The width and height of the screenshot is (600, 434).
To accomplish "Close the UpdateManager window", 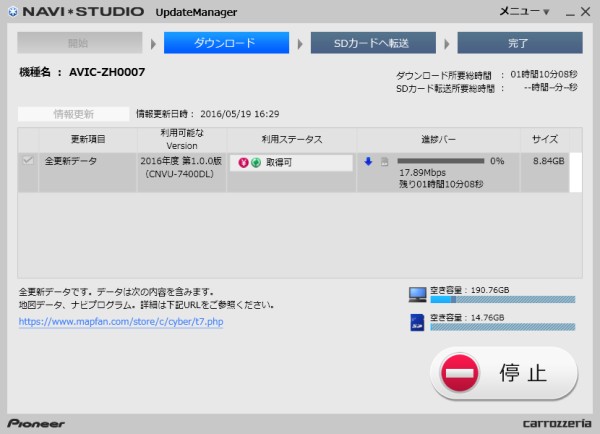I will [585, 12].
